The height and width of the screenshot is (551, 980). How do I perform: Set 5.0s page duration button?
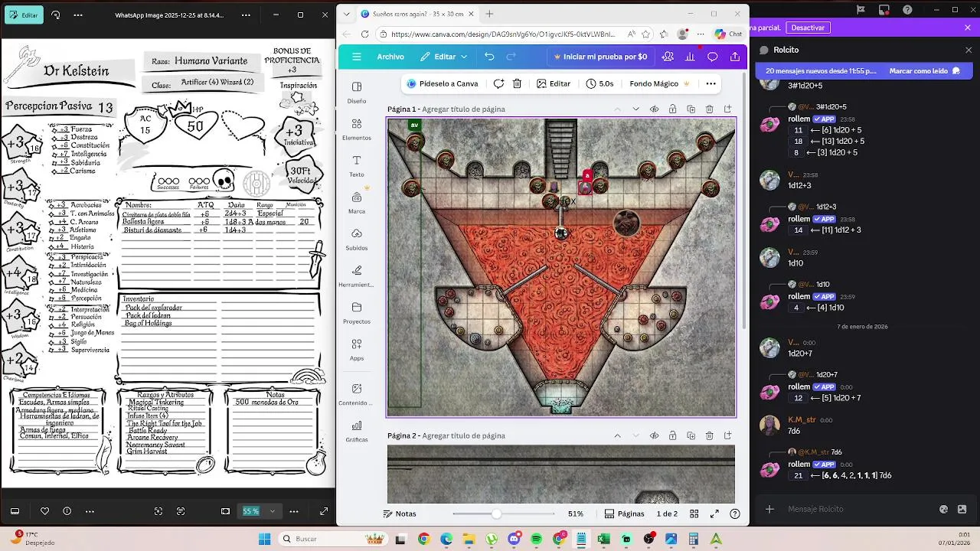599,83
